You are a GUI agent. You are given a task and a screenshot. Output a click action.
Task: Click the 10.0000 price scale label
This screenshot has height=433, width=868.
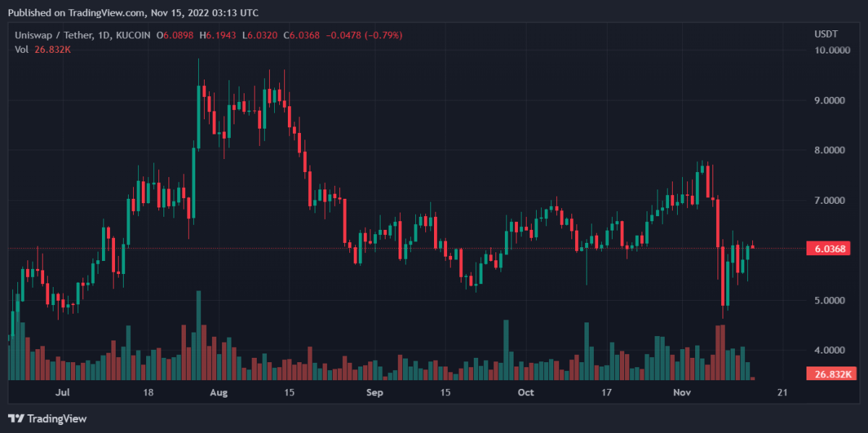tap(832, 51)
